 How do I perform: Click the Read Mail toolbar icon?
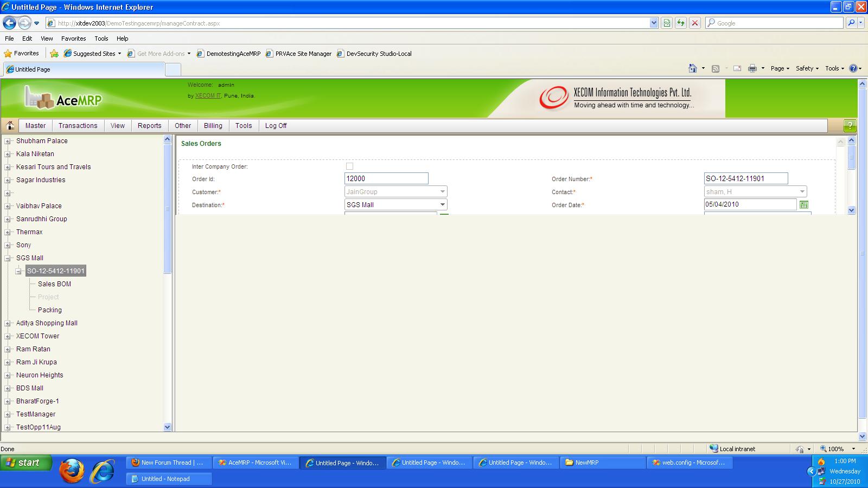click(737, 68)
